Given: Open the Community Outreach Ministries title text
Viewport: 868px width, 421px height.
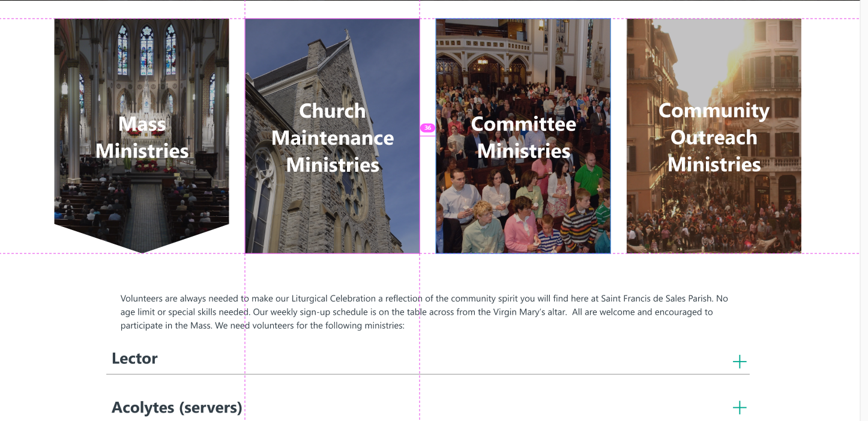Looking at the screenshot, I should (714, 138).
